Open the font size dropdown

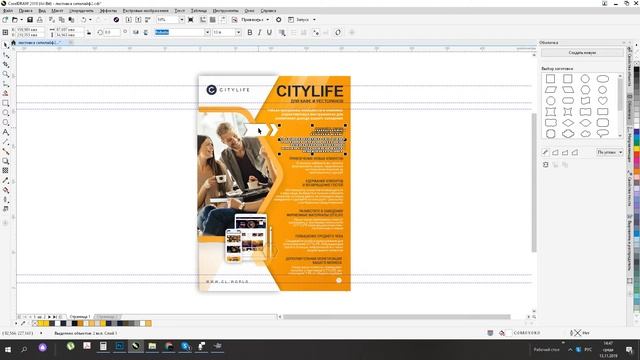238,32
